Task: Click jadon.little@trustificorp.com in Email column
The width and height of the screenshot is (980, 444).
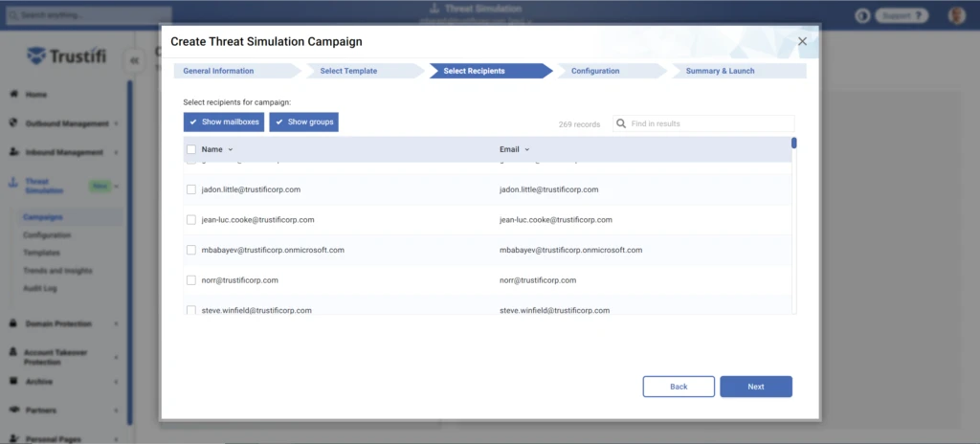Action: click(x=549, y=189)
